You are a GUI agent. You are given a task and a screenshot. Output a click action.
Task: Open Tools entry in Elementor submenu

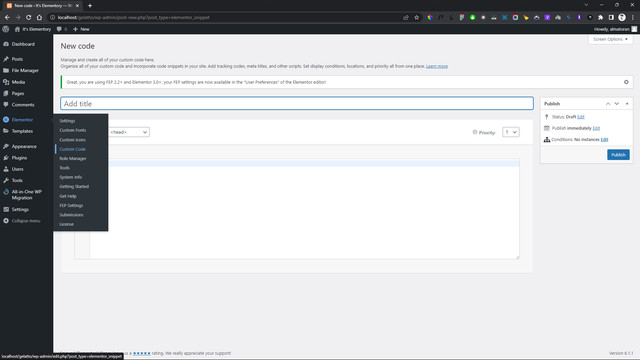[64, 168]
